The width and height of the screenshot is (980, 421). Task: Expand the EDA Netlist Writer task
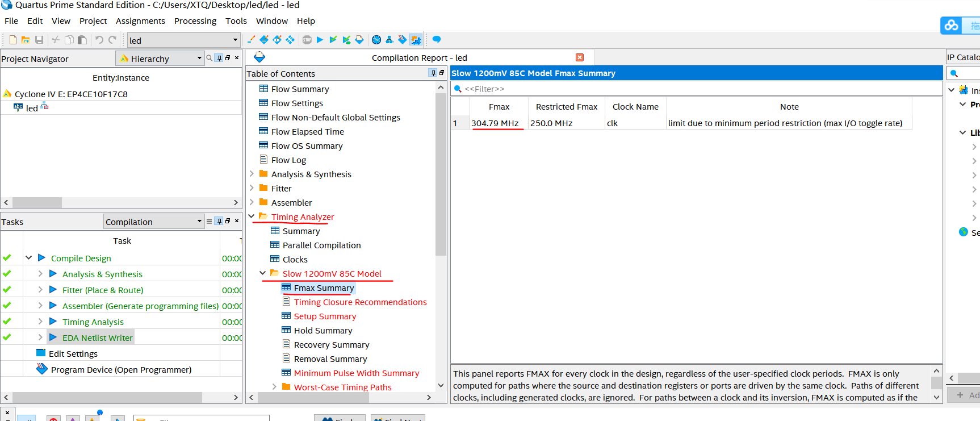[40, 337]
